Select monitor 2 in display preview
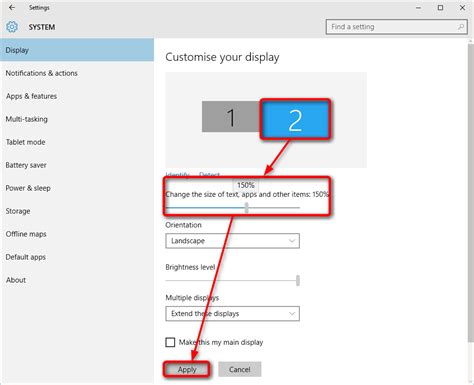 coord(295,119)
